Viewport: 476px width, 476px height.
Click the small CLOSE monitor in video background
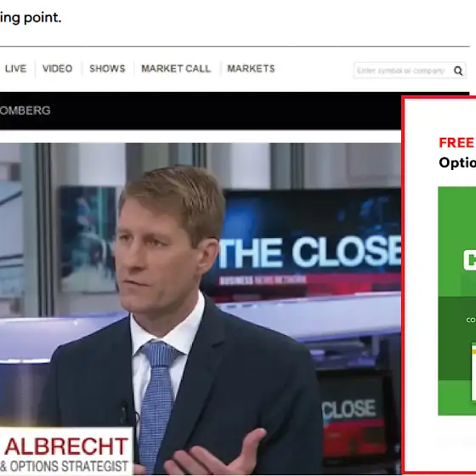349,410
